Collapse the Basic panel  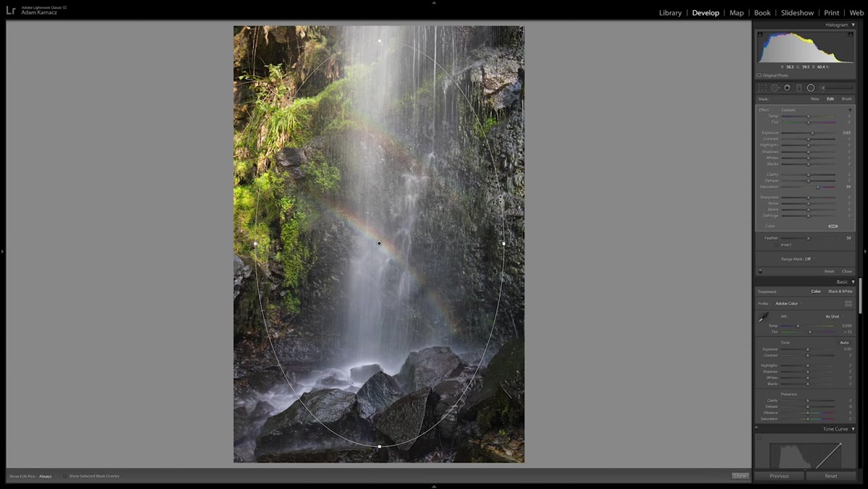[853, 282]
